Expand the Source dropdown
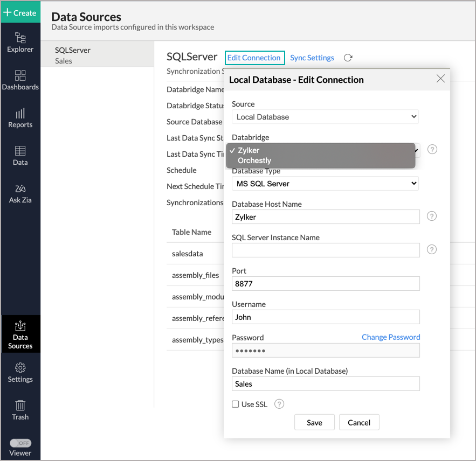The width and height of the screenshot is (476, 461). pos(325,117)
